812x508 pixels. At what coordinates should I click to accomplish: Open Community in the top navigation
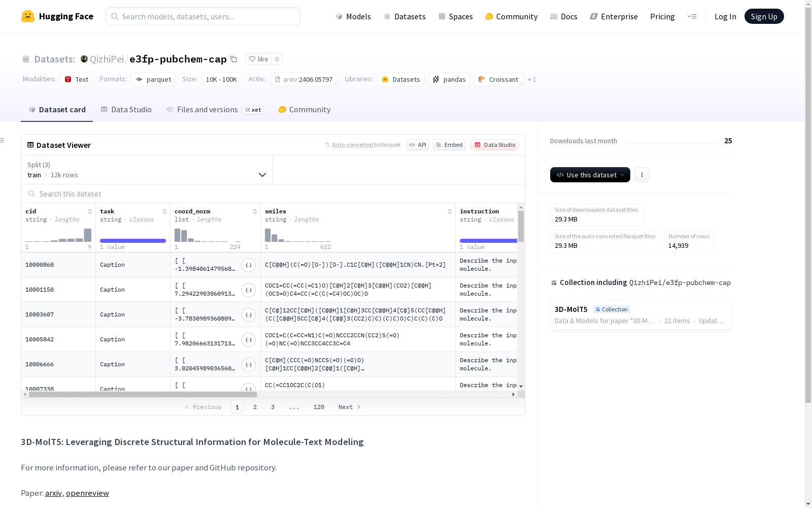(512, 16)
